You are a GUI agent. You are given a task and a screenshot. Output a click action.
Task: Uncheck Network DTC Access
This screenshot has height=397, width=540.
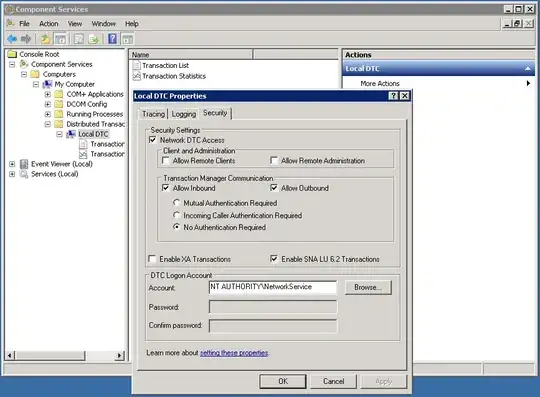click(x=153, y=140)
